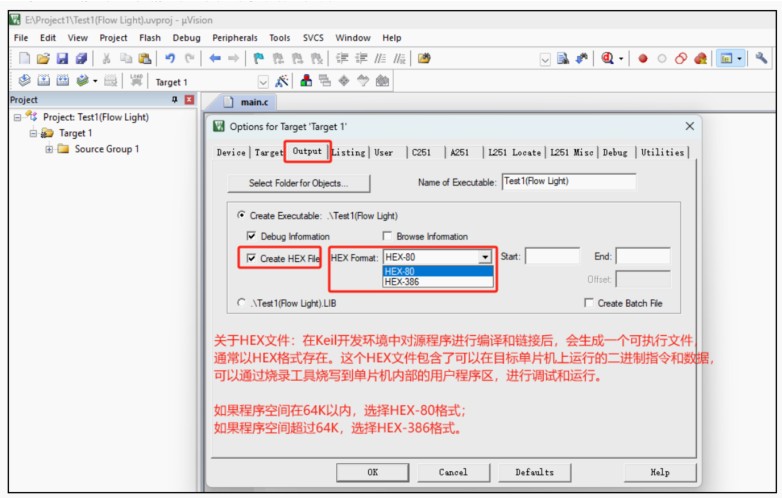This screenshot has width=782, height=498.
Task: Select the Create Executable radio button
Action: (x=241, y=215)
